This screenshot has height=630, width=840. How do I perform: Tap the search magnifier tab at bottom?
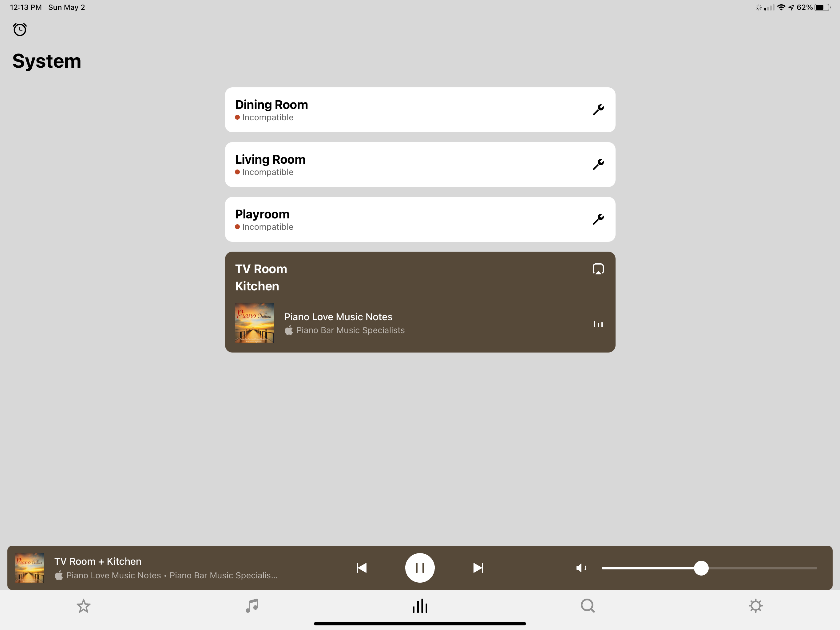(588, 605)
